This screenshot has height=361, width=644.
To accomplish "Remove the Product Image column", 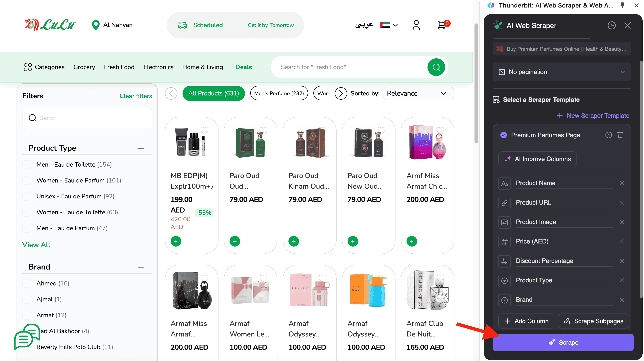I will pyautogui.click(x=622, y=222).
